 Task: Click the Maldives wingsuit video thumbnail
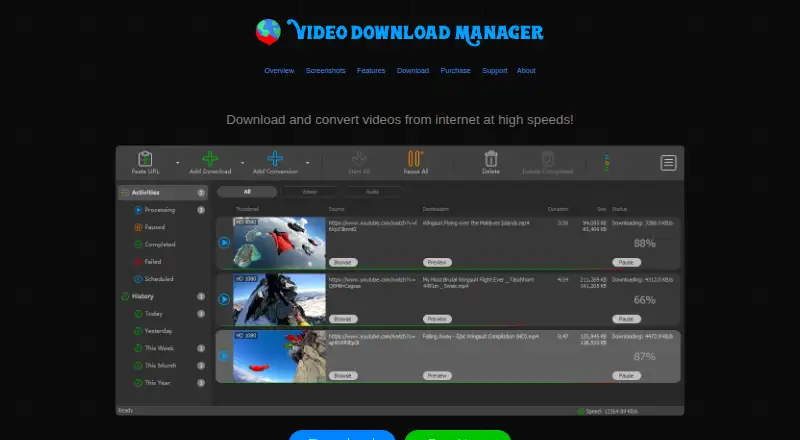click(x=280, y=243)
